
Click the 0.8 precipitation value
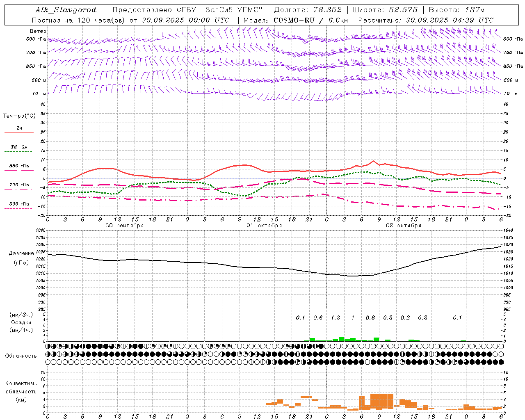point(370,317)
